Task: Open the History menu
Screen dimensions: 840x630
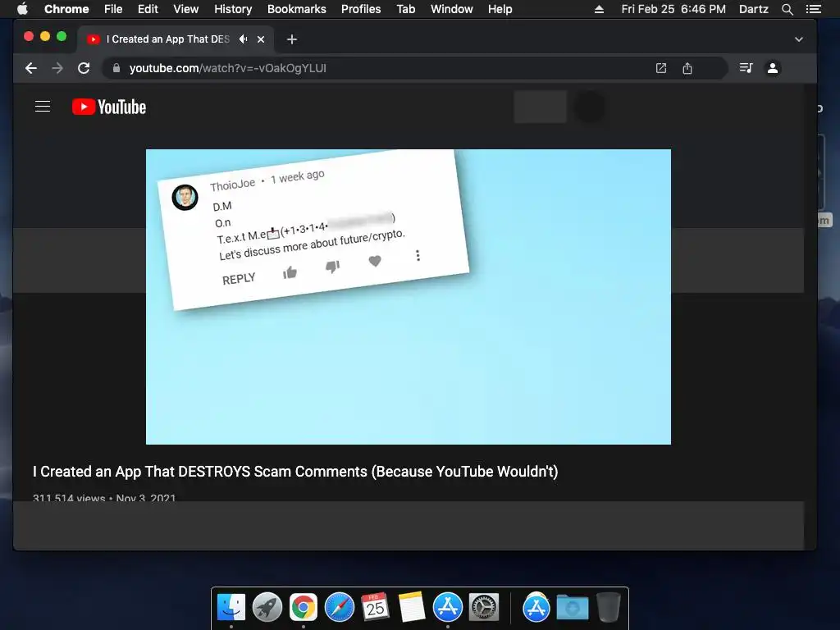Action: (233, 9)
